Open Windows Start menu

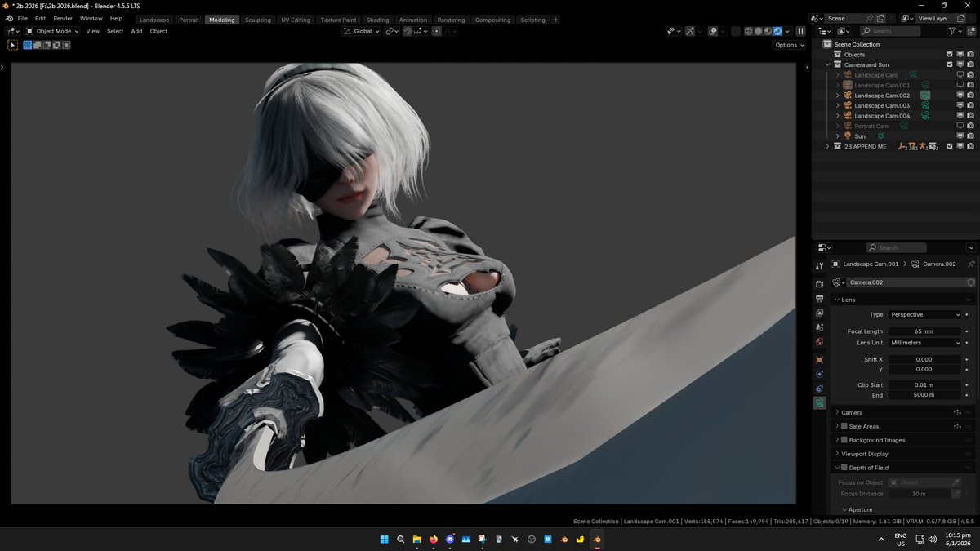pyautogui.click(x=384, y=540)
